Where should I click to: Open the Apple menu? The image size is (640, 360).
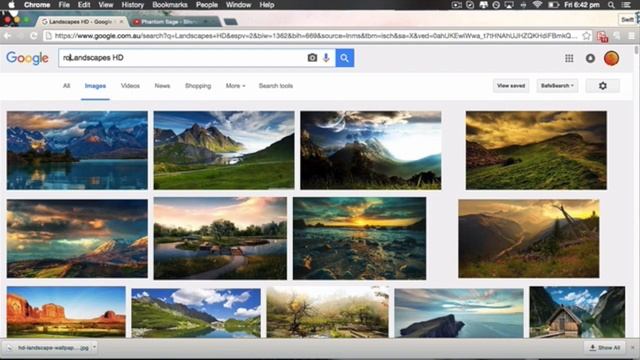pos(11,5)
